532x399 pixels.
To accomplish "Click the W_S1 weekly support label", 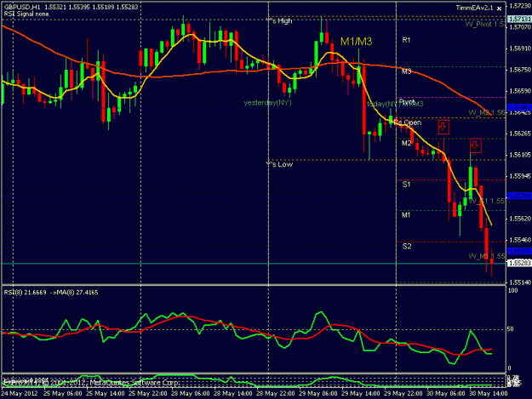I will [487, 201].
